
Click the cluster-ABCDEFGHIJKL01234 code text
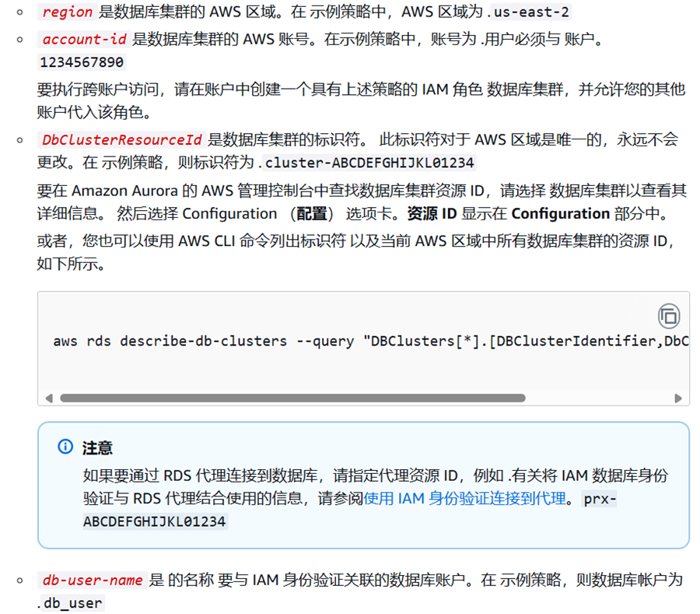[x=369, y=163]
